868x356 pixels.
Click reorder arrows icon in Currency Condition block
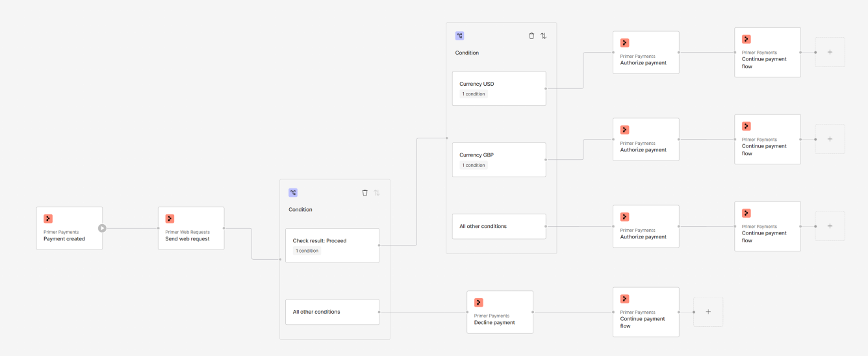543,36
